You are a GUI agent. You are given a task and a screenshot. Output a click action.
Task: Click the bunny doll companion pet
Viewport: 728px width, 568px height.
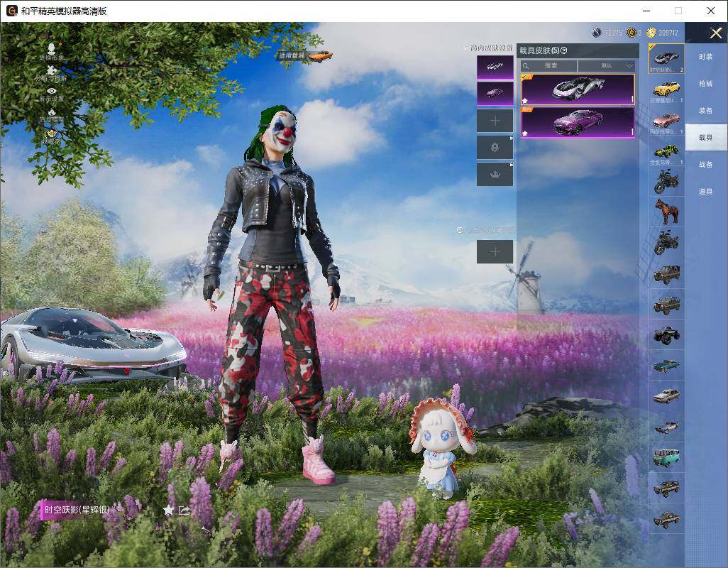pos(441,447)
